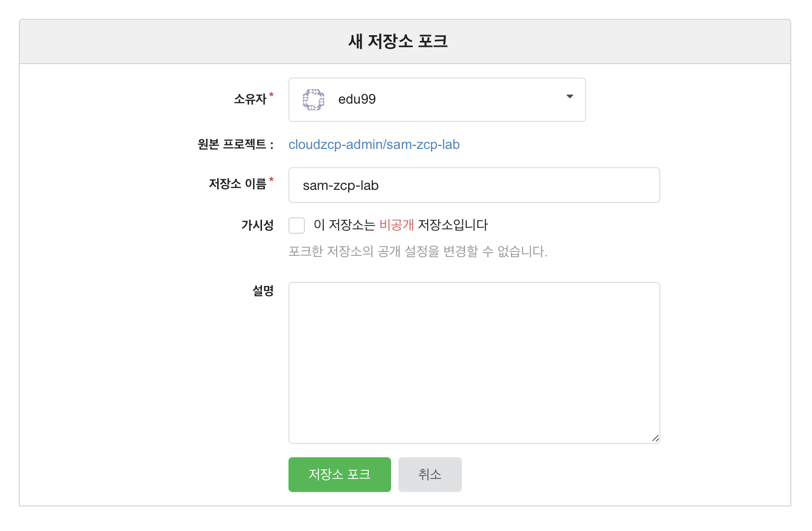Click inside the 설명 description text area
Screen dimensions: 812x531
(x=473, y=362)
